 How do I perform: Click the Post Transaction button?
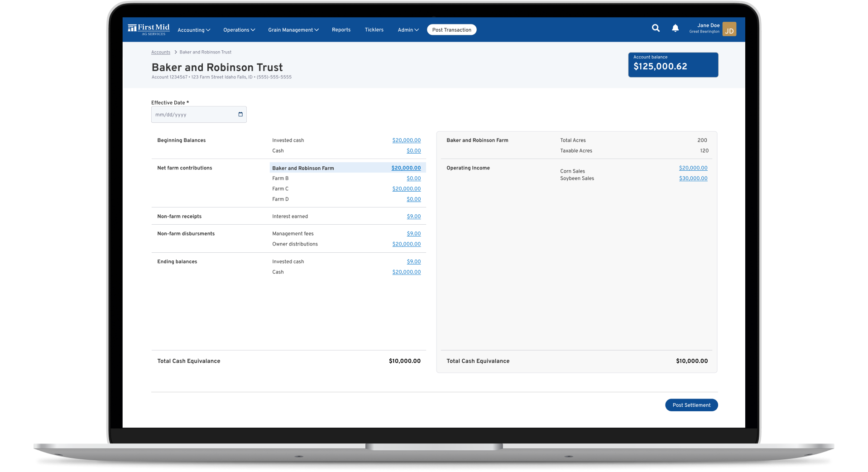[451, 29]
